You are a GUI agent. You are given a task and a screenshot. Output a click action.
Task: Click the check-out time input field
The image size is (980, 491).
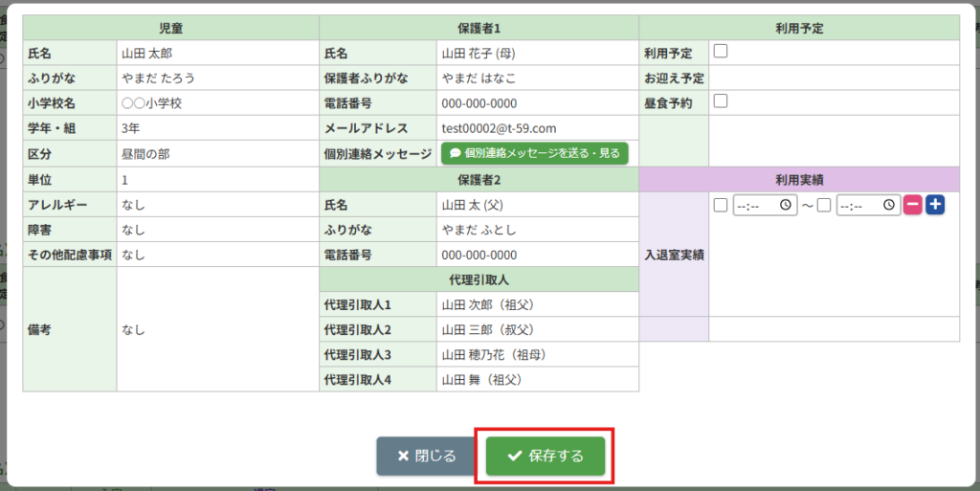pyautogui.click(x=859, y=205)
